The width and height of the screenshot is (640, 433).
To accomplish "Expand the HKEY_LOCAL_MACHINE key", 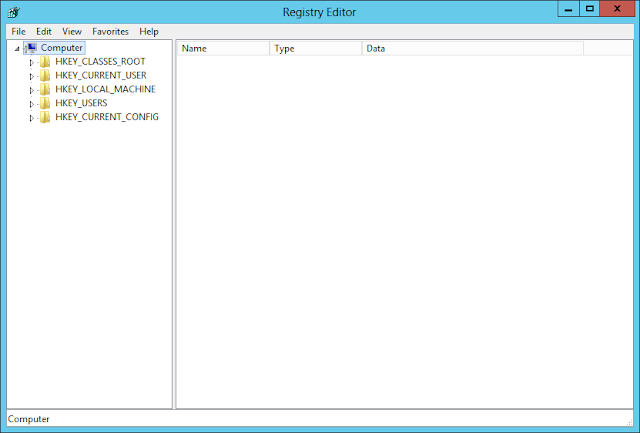I will click(31, 91).
